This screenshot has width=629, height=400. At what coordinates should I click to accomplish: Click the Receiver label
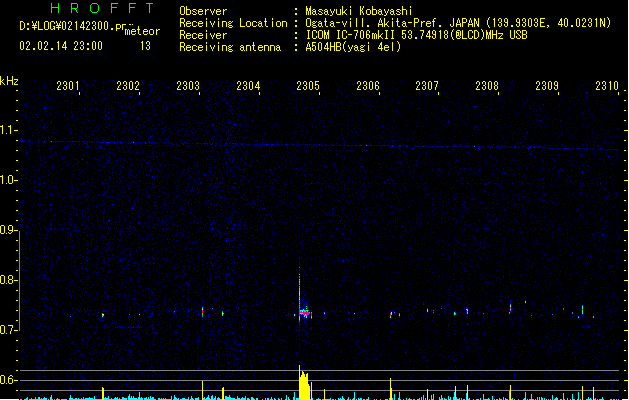click(203, 35)
